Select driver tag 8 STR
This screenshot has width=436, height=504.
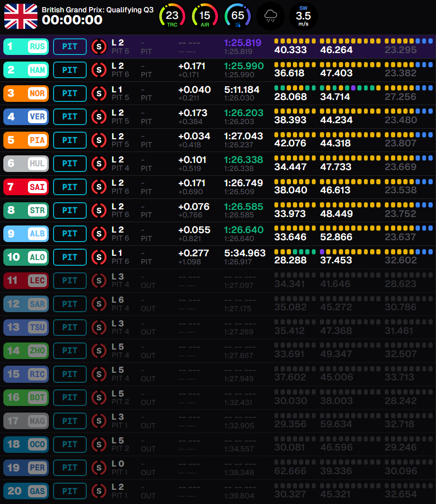[26, 210]
